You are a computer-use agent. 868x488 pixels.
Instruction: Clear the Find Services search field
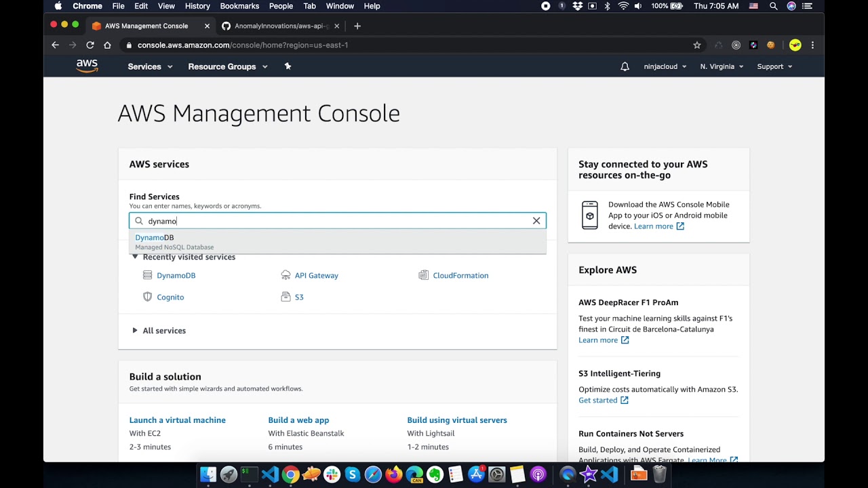(x=536, y=221)
